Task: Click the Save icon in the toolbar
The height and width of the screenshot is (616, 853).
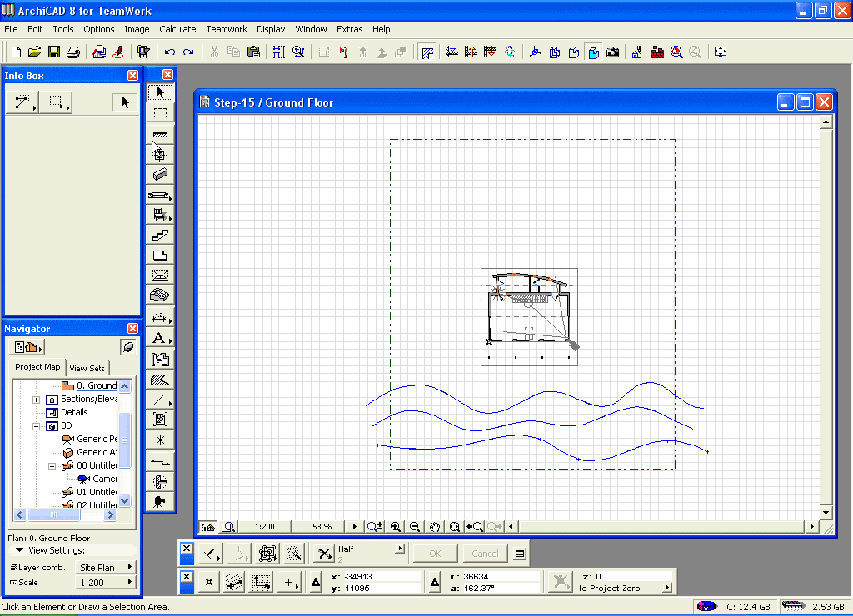Action: click(54, 52)
